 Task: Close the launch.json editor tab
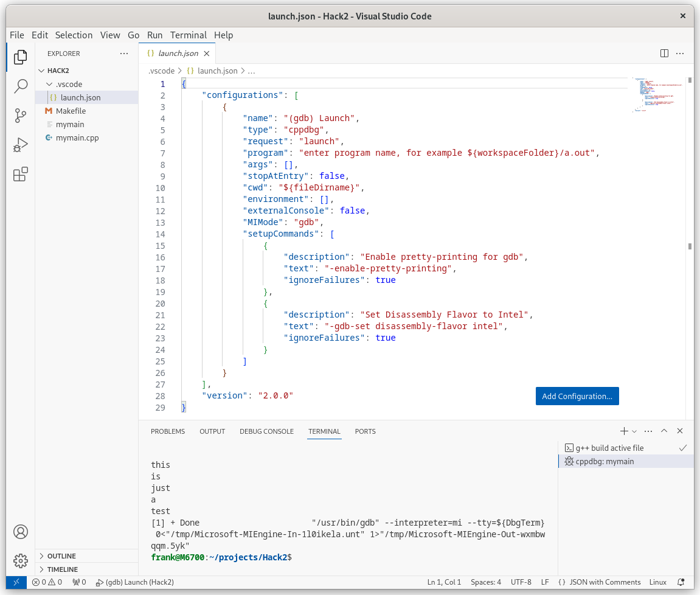pyautogui.click(x=207, y=54)
